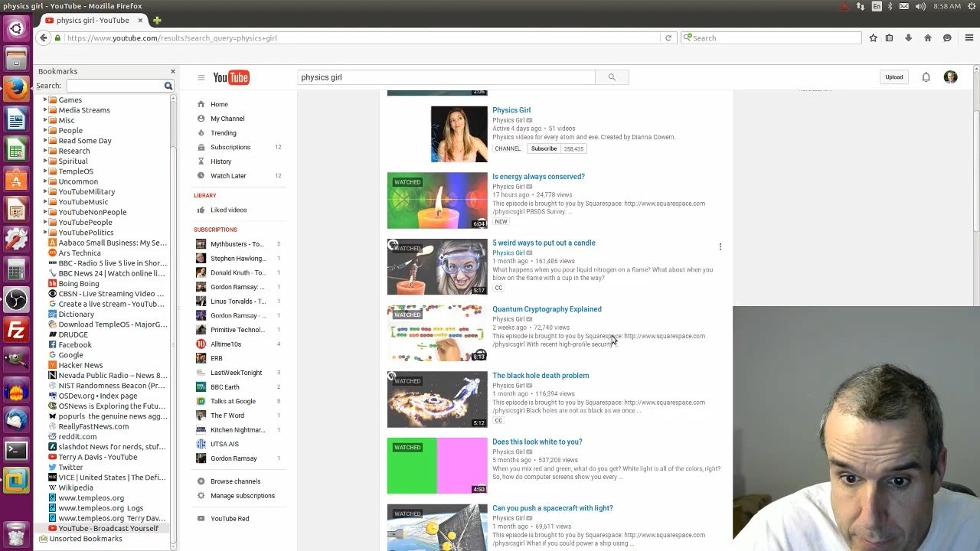Viewport: 980px width, 551px height.
Task: Click the Upload button
Action: (894, 77)
